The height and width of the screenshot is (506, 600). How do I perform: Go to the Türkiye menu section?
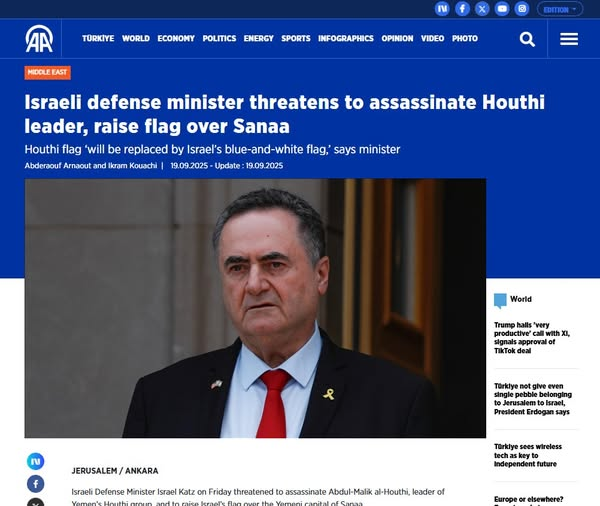click(x=98, y=38)
